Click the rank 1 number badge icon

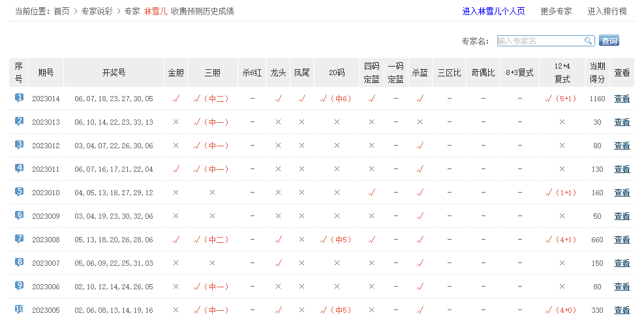pos(19,98)
